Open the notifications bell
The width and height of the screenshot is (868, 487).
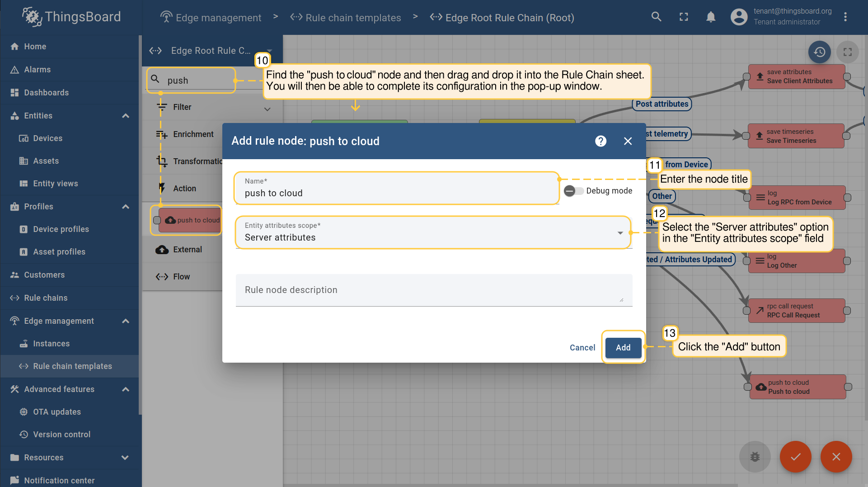tap(711, 17)
